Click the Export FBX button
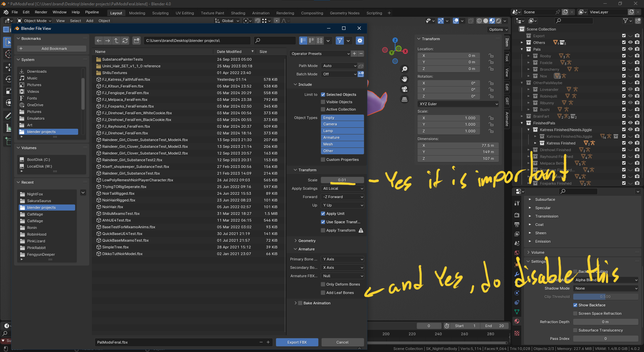The height and width of the screenshot is (352, 644). click(x=297, y=342)
